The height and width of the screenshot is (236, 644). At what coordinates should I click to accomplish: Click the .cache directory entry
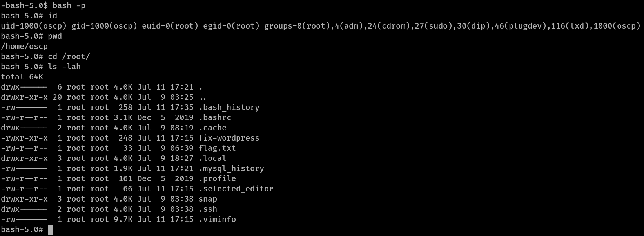point(212,128)
